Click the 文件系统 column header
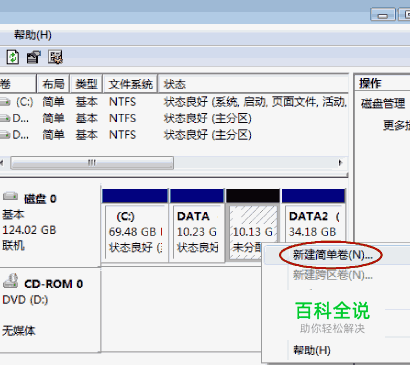 coord(130,84)
